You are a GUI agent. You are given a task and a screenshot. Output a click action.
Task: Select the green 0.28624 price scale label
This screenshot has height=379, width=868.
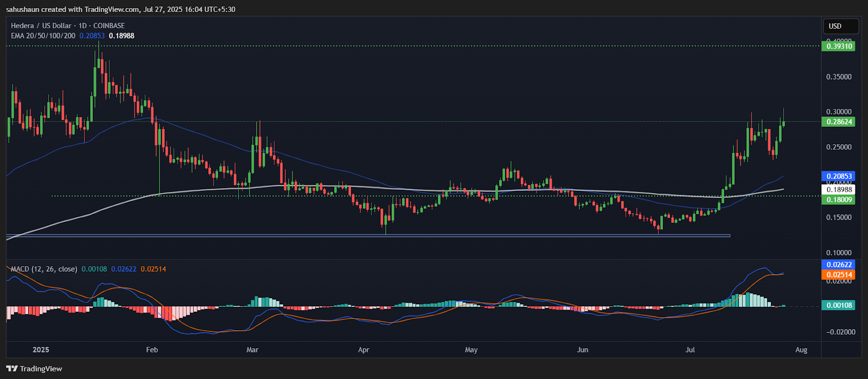click(839, 122)
